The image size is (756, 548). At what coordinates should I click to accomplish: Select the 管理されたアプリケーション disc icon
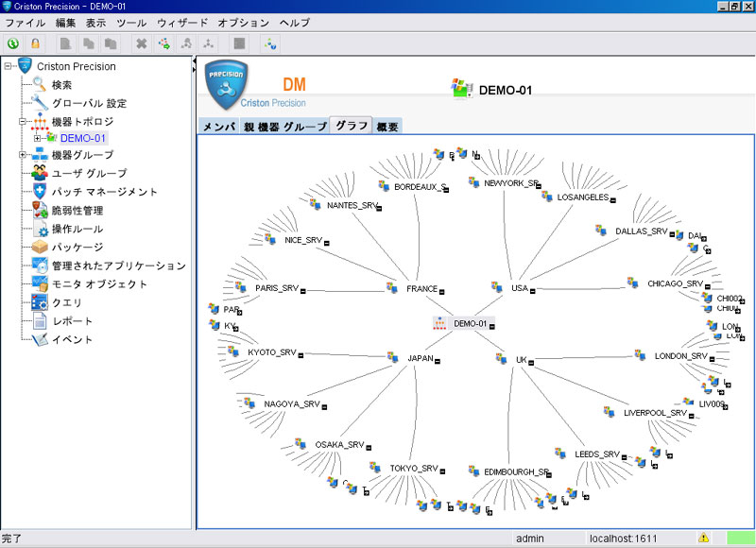tap(40, 265)
